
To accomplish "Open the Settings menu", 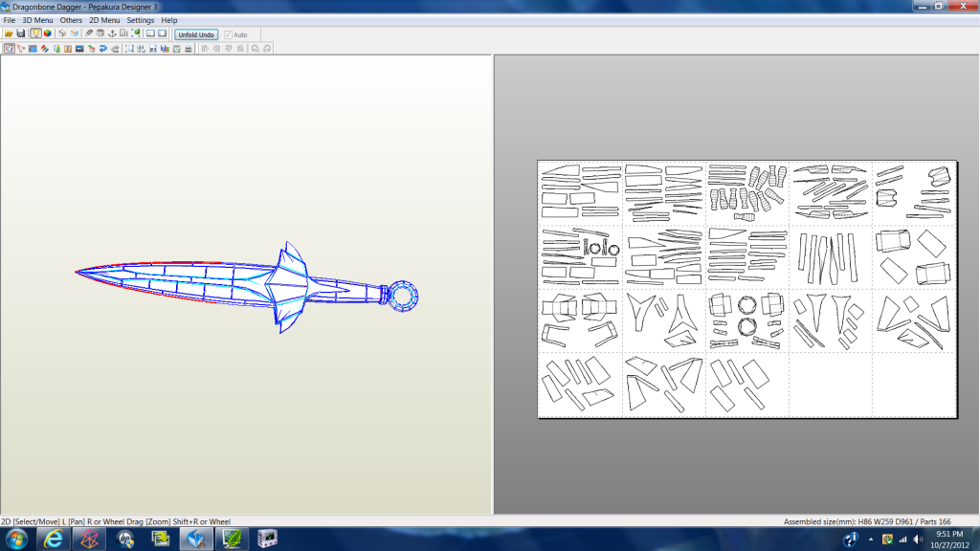I will (141, 20).
